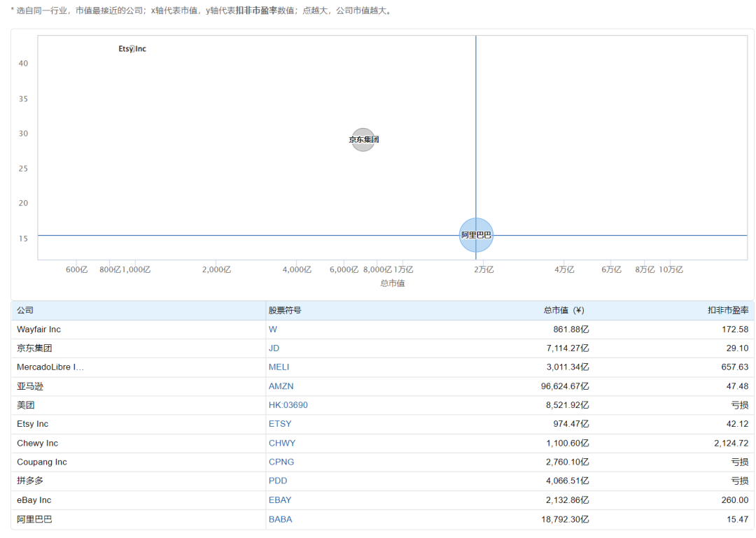The height and width of the screenshot is (538, 756).
Task: Click market cap value 861.88亿
Action: [x=571, y=330]
